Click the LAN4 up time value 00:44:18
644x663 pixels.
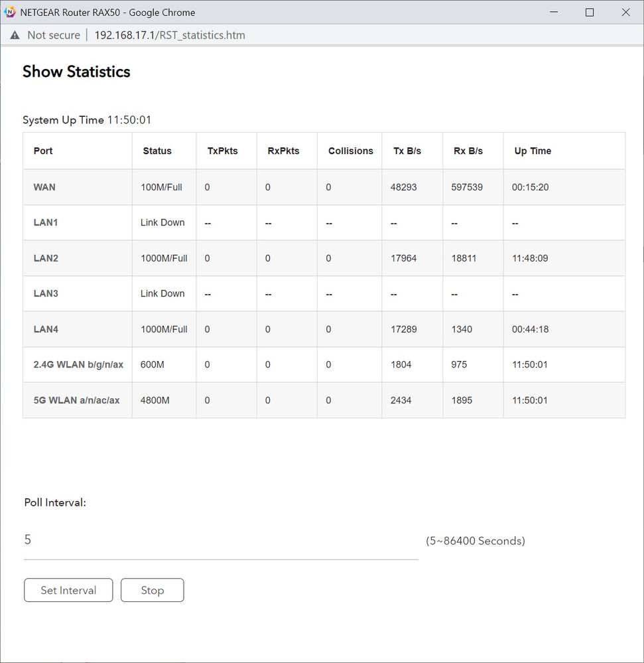click(x=530, y=329)
